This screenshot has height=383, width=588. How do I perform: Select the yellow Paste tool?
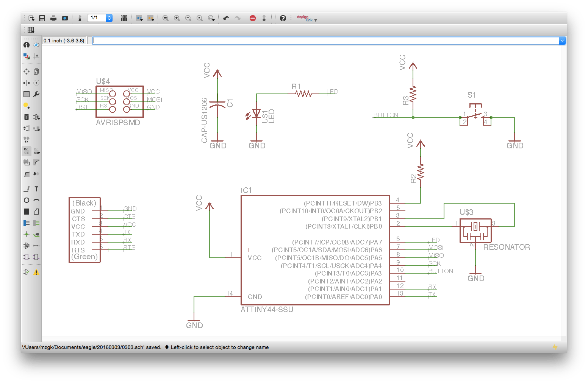tap(27, 106)
